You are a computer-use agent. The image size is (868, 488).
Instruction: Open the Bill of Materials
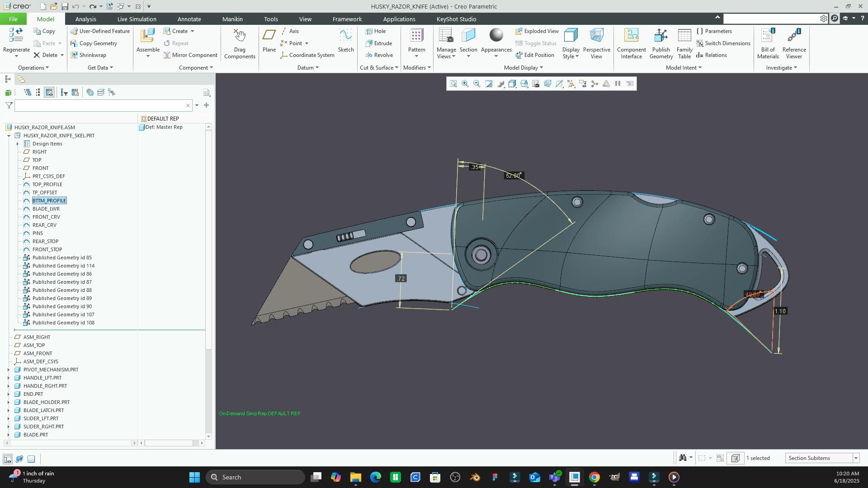point(768,44)
